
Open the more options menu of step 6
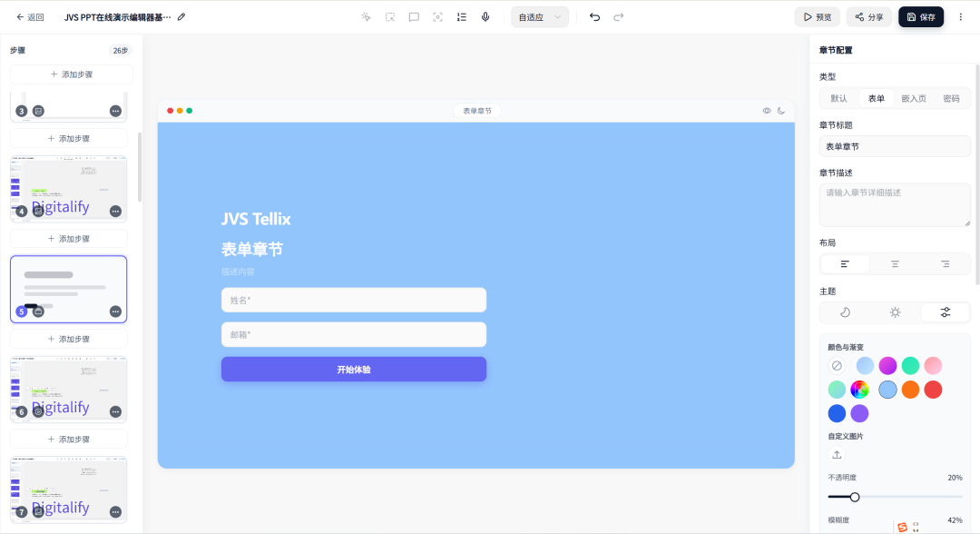click(x=115, y=411)
